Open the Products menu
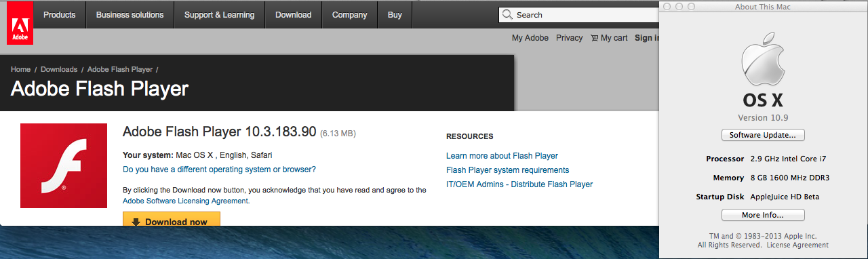Screen dimensions: 868x259 [60, 14]
